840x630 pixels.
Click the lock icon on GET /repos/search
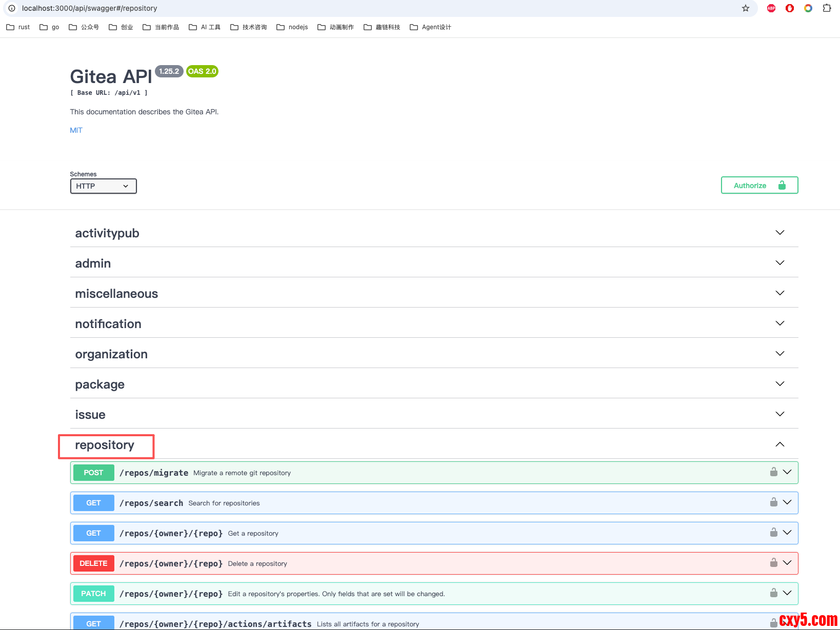[773, 502]
